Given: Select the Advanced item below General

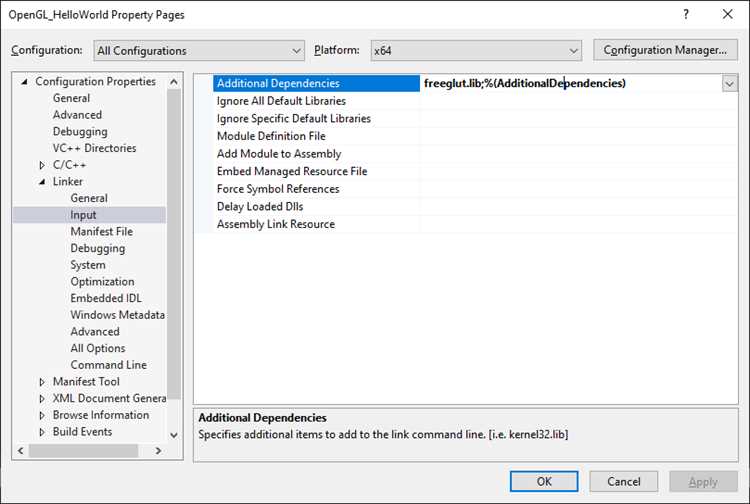Looking at the screenshot, I should click(77, 115).
